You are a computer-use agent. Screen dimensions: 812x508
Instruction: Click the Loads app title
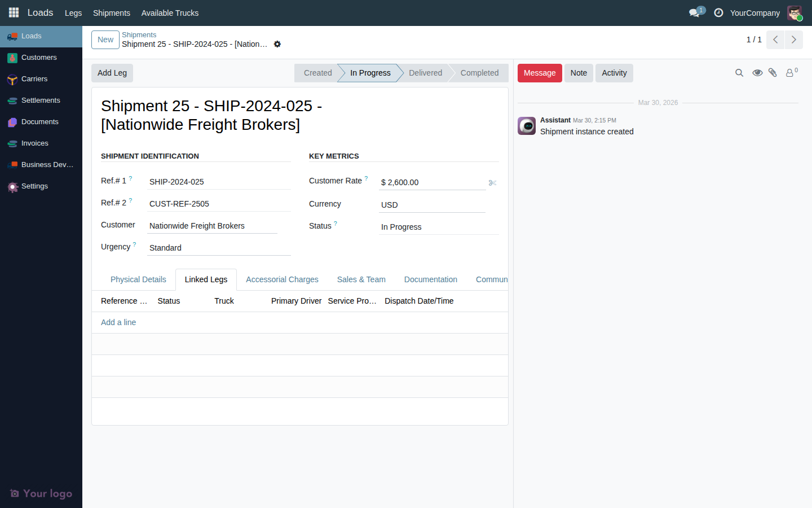[x=41, y=12]
